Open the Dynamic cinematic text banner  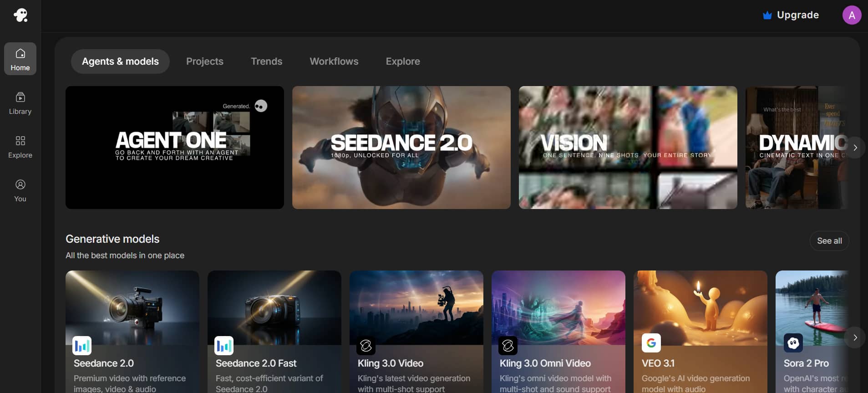coord(797,148)
